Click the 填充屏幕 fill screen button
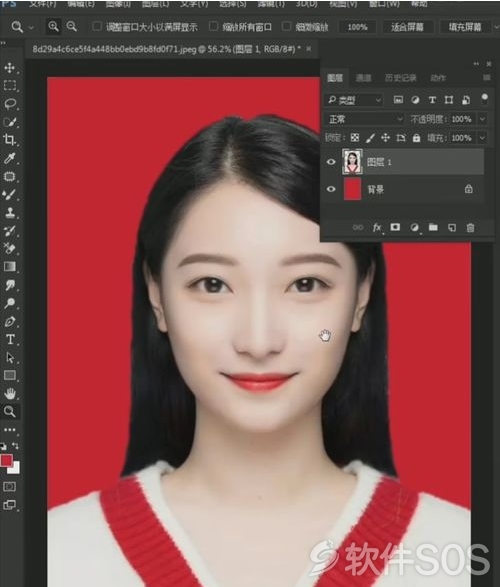This screenshot has width=500, height=587. pos(465,27)
